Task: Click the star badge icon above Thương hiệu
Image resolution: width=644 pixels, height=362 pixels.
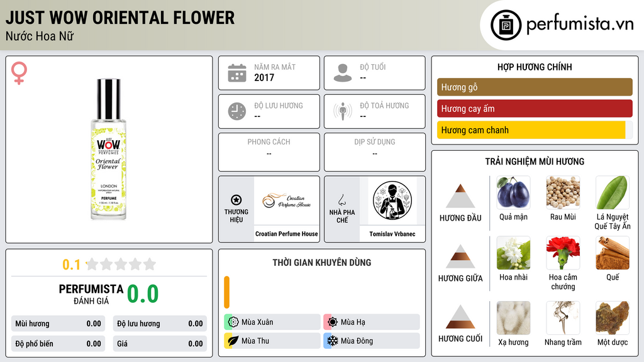Action: tap(236, 200)
